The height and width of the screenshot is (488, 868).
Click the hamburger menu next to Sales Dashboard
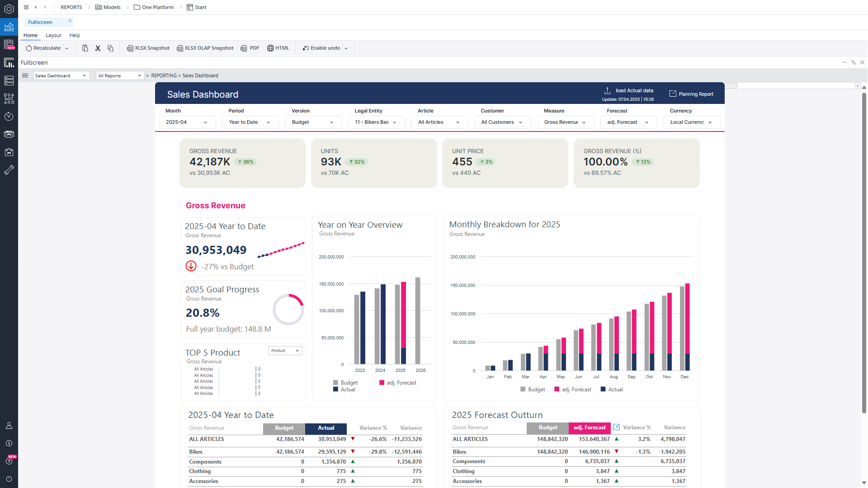(25, 76)
